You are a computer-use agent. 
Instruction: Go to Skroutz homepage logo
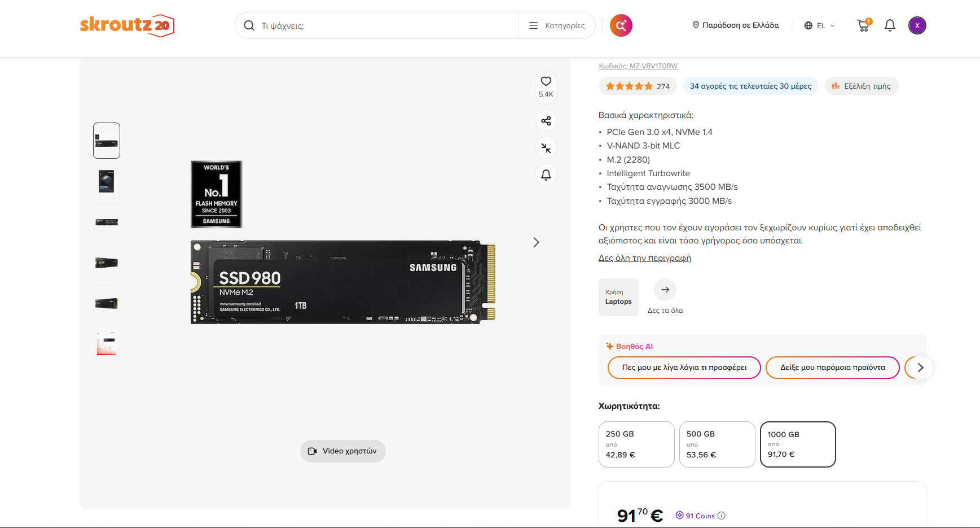[127, 25]
